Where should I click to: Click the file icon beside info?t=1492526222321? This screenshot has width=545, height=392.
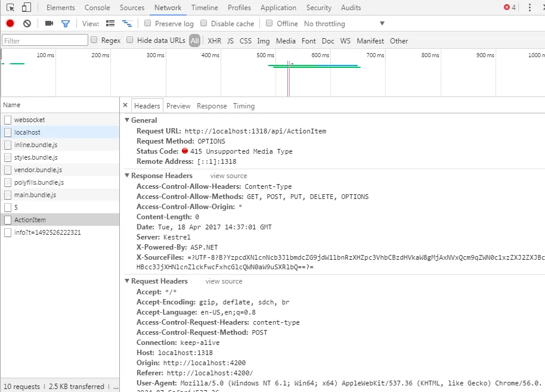[8, 232]
